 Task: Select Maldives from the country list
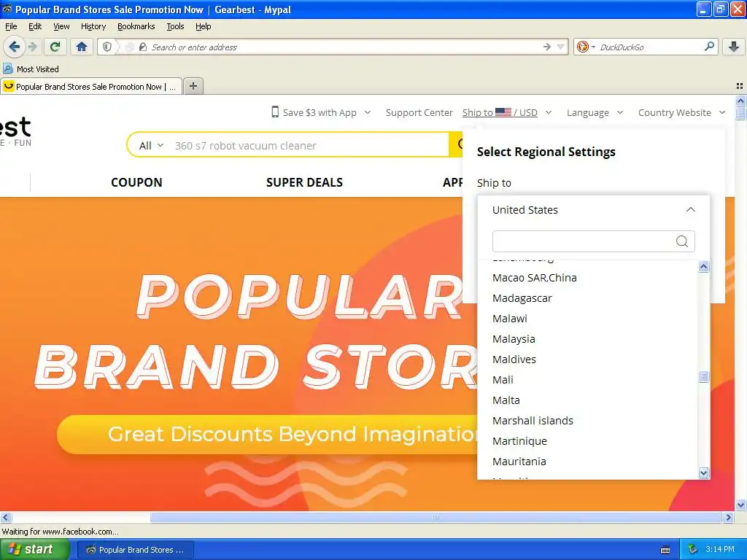pos(514,359)
